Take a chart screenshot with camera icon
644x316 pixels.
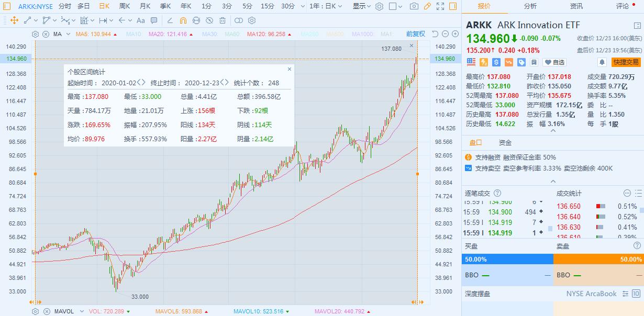[414, 6]
